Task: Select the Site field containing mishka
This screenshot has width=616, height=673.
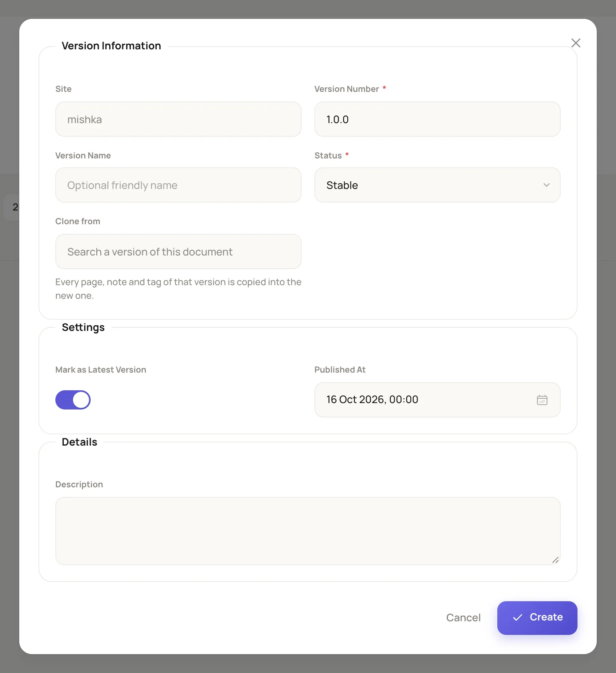Action: pos(178,119)
